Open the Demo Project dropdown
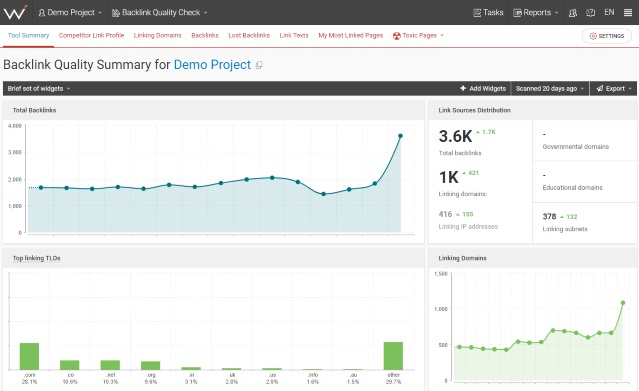 click(70, 13)
